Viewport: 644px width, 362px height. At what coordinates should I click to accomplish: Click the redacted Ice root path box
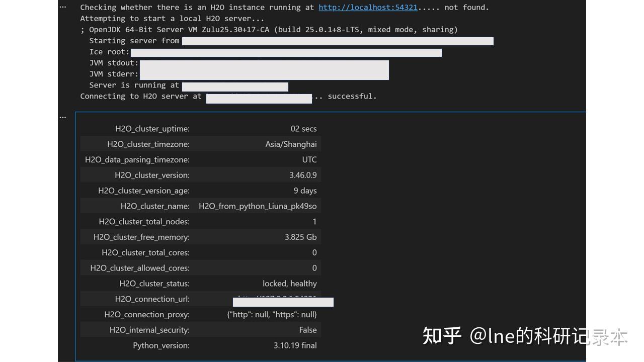(287, 52)
